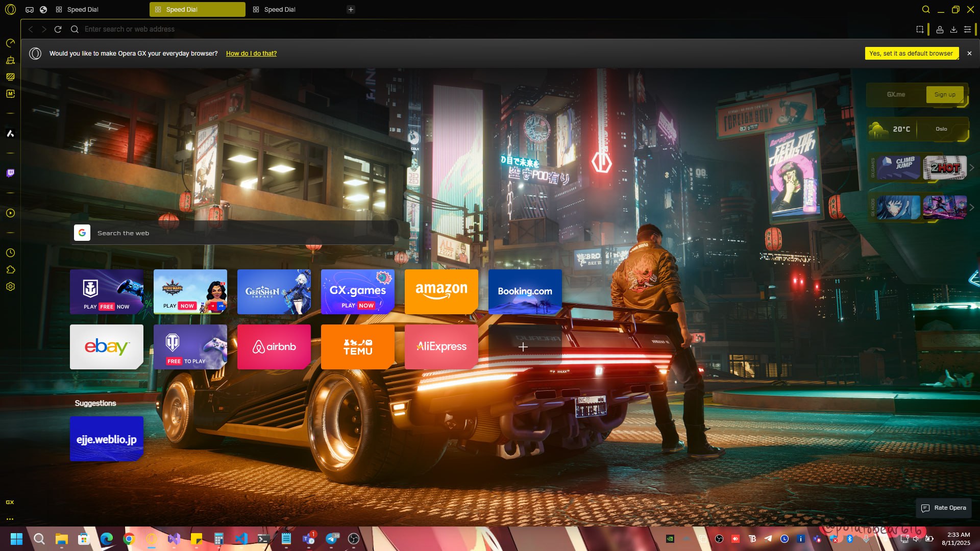The height and width of the screenshot is (551, 980).
Task: Open the Downloads icon in toolbar
Action: click(953, 30)
